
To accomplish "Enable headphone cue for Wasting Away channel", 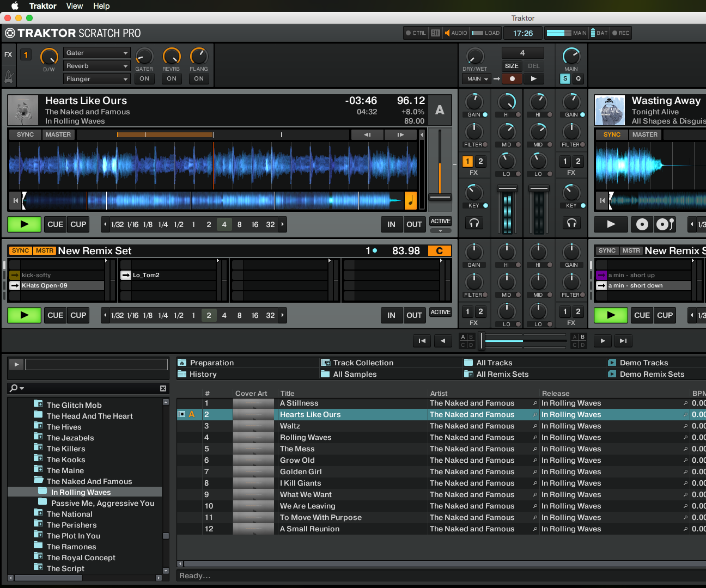I will click(571, 223).
